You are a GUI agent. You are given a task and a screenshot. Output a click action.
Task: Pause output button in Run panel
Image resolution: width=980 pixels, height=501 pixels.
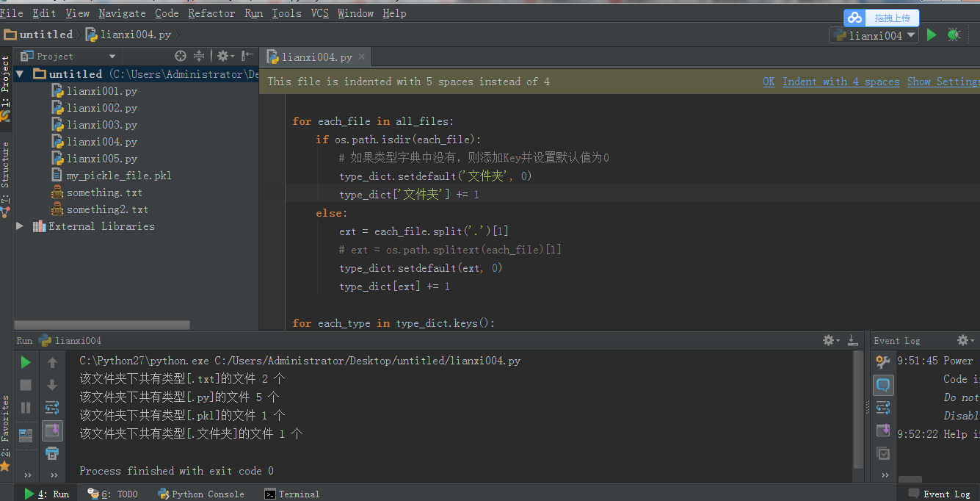[26, 407]
